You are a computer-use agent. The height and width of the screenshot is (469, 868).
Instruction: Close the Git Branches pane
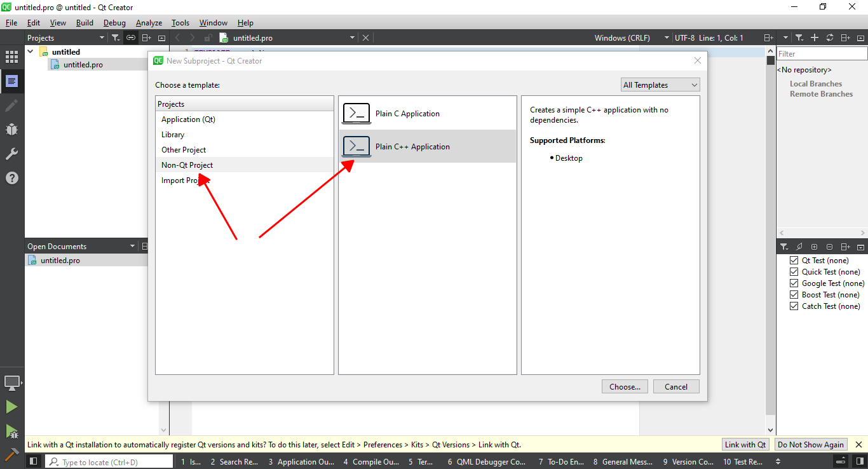(x=861, y=38)
